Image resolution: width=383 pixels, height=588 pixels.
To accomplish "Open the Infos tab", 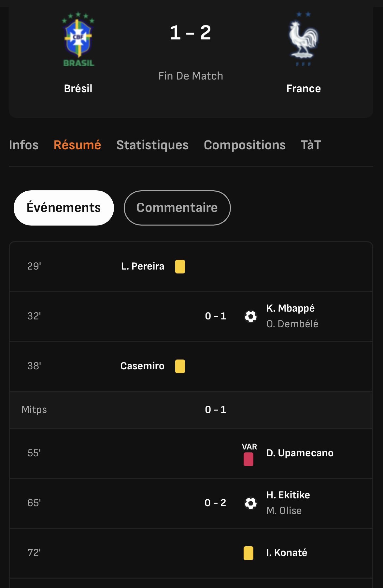I will (x=24, y=145).
